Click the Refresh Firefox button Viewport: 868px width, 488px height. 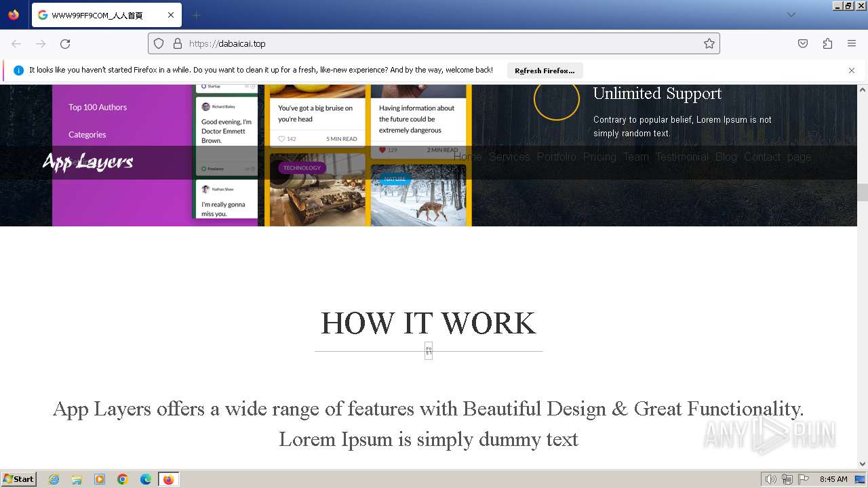(x=545, y=70)
